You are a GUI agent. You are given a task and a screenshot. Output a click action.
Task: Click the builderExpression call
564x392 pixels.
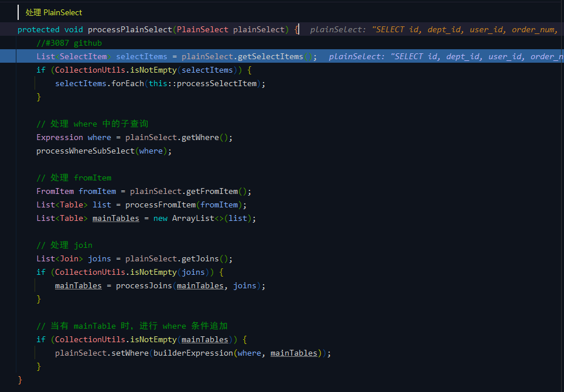pos(193,353)
